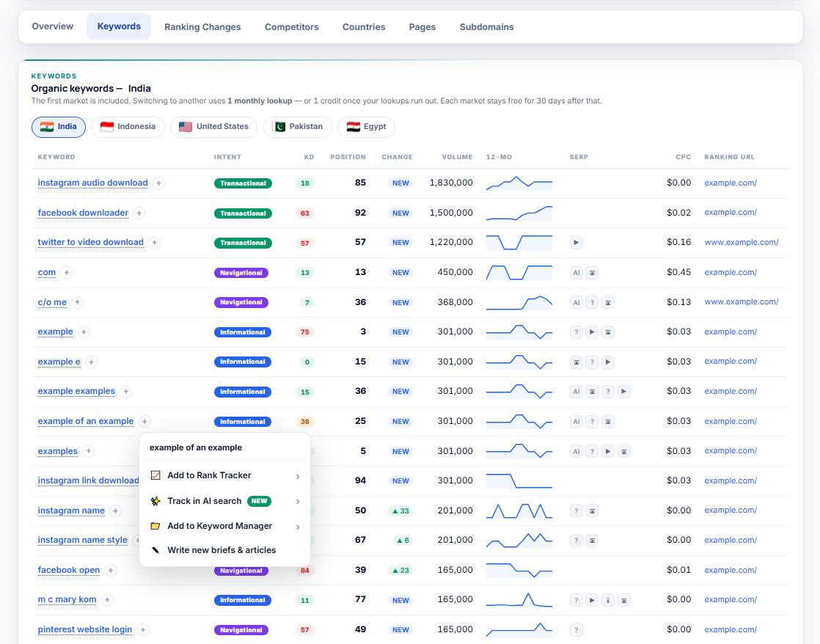Click image SERP icon in example of an example row
Viewport: 820px width, 644px height.
pos(608,422)
